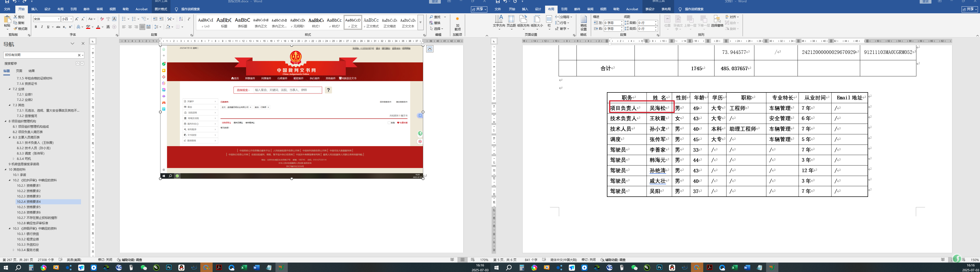Toggle Justify paragraph alignment
The image size is (980, 272).
click(x=142, y=27)
